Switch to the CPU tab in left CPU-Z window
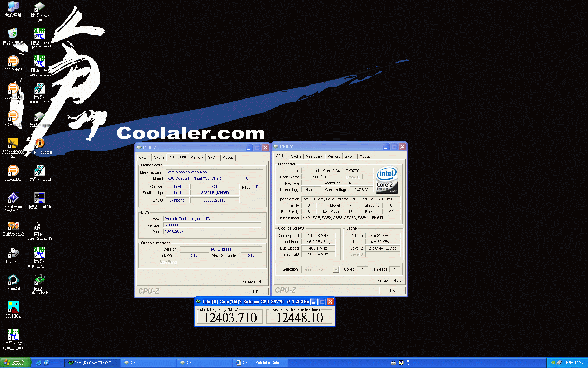Image resolution: width=588 pixels, height=368 pixels. [143, 157]
